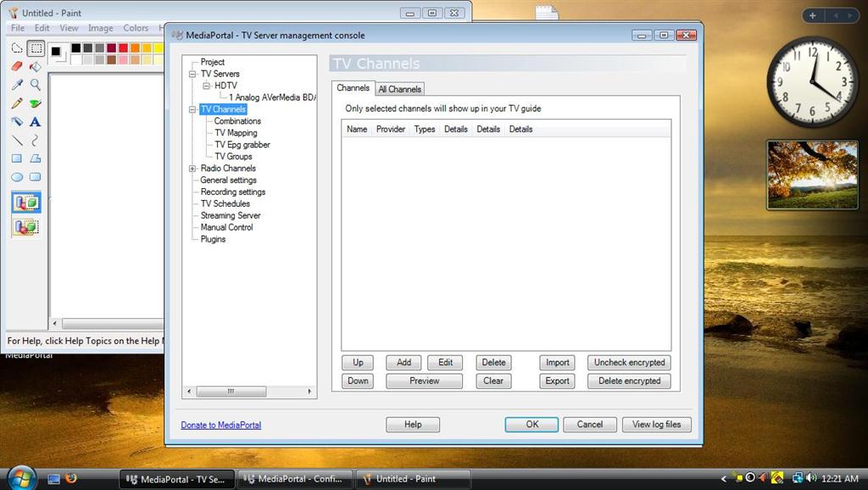Open the Edit menu in Paint

click(42, 28)
